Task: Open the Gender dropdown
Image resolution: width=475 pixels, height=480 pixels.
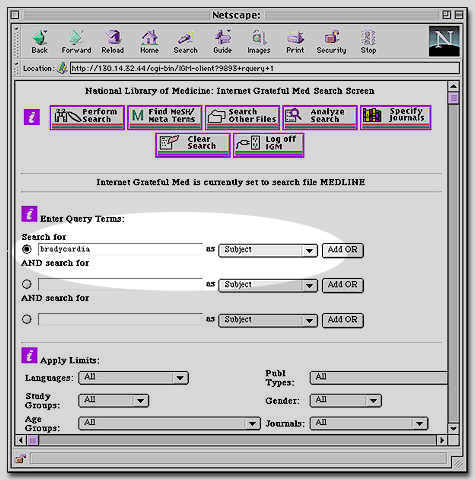Action: 346,400
